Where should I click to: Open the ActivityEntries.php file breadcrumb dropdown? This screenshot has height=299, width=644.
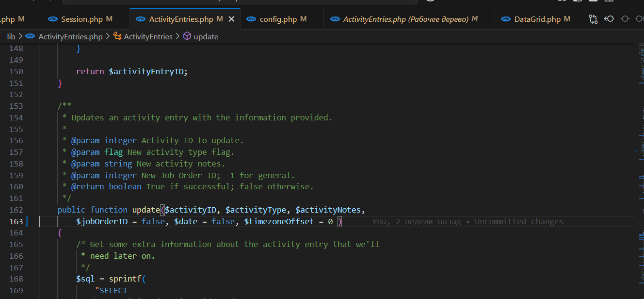[70, 36]
